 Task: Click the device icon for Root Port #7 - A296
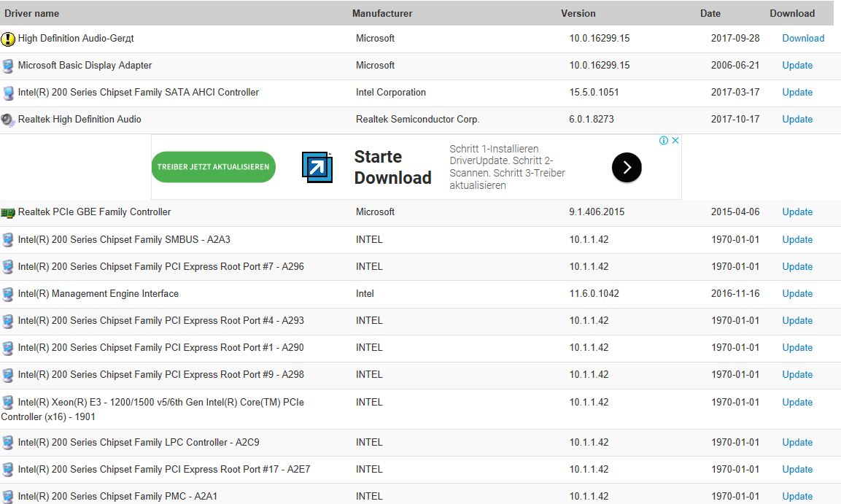(x=8, y=267)
